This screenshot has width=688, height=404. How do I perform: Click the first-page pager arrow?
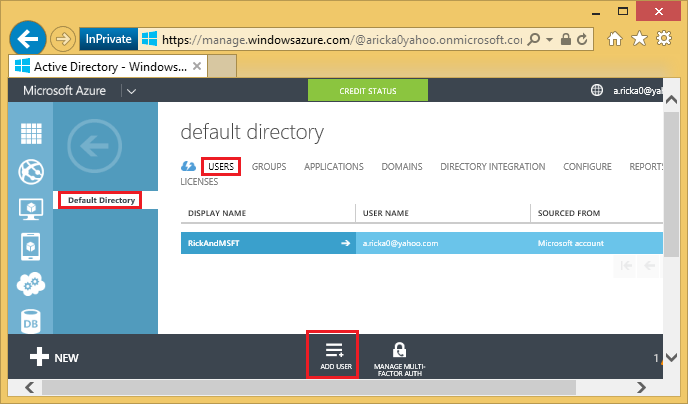(626, 265)
